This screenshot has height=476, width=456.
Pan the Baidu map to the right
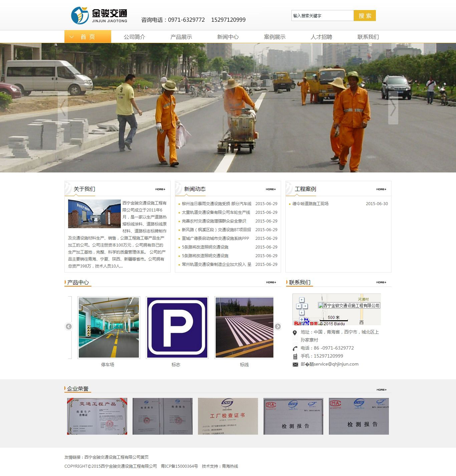pyautogui.click(x=305, y=306)
